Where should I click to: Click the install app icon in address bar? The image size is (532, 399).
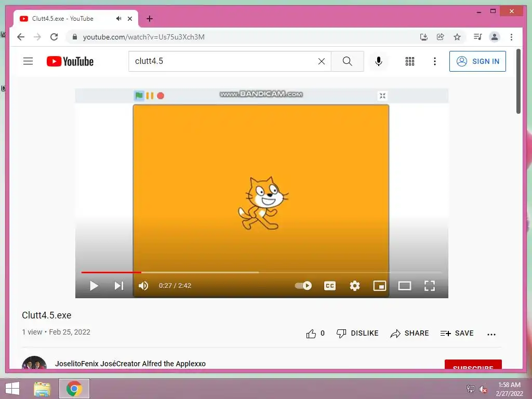tap(424, 37)
